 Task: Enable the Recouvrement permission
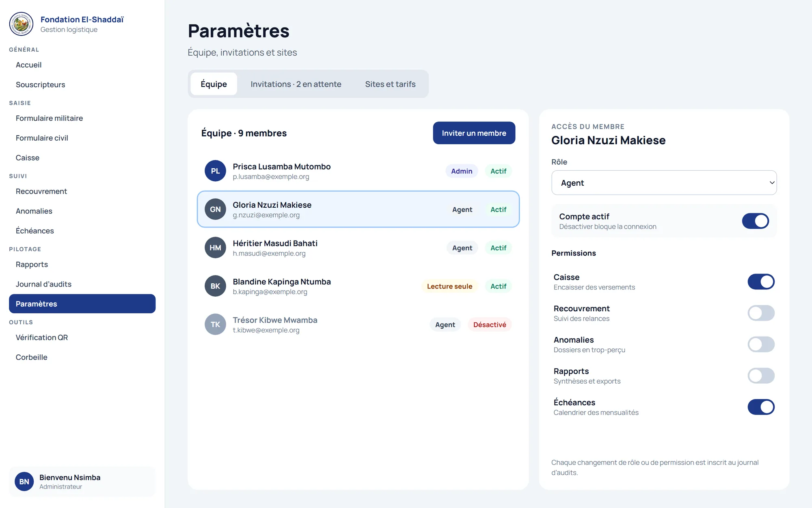coord(761,313)
